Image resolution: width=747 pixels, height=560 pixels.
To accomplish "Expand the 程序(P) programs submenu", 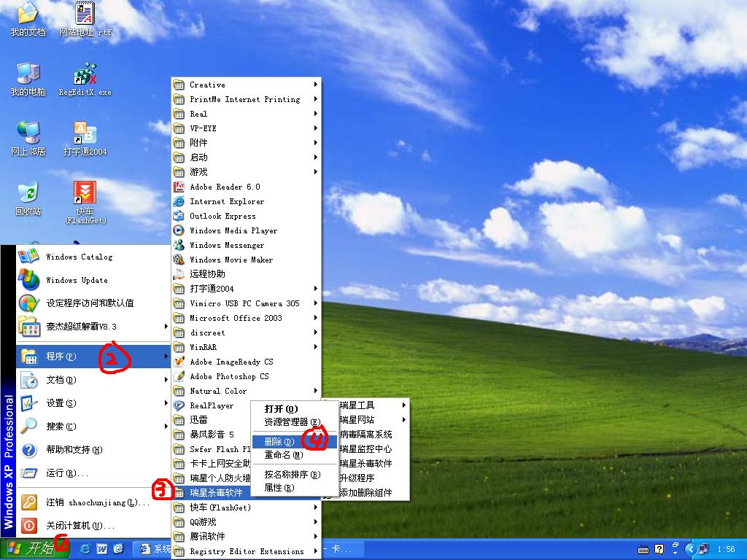I will point(93,356).
